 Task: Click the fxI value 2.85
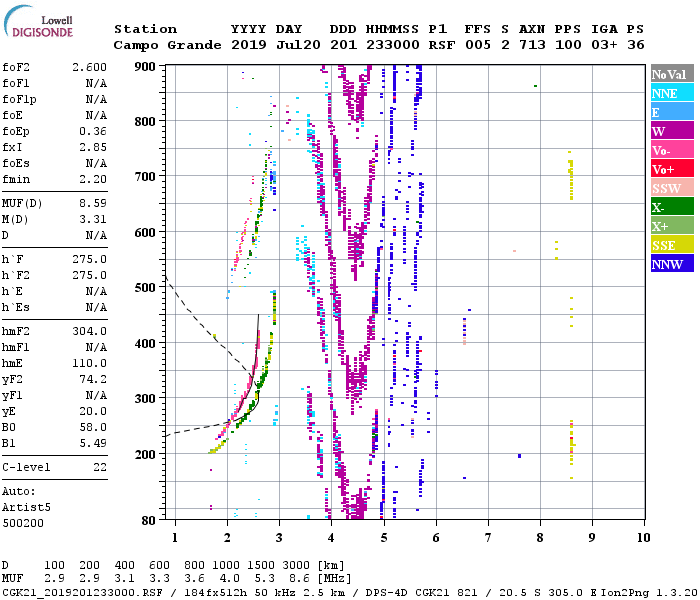pyautogui.click(x=93, y=147)
